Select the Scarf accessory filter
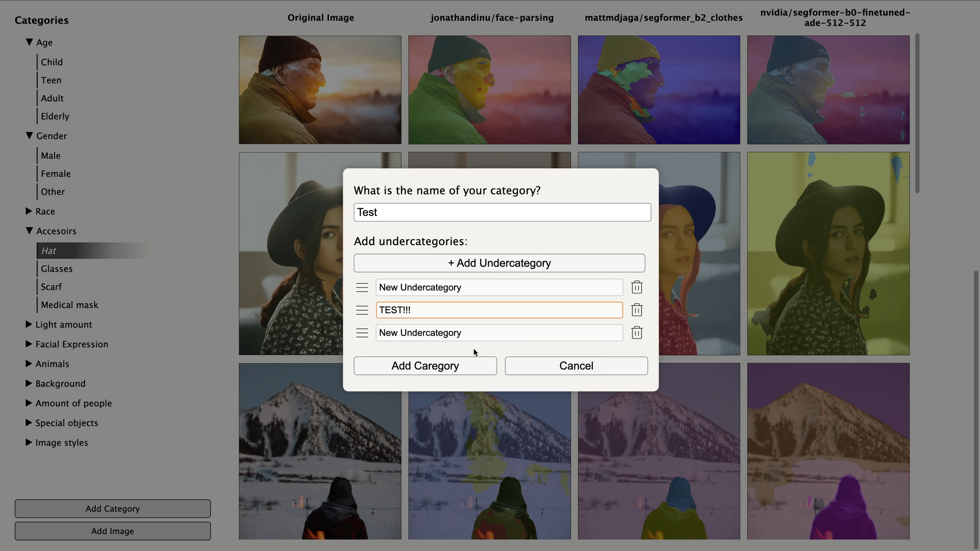The width and height of the screenshot is (980, 551). tap(51, 287)
